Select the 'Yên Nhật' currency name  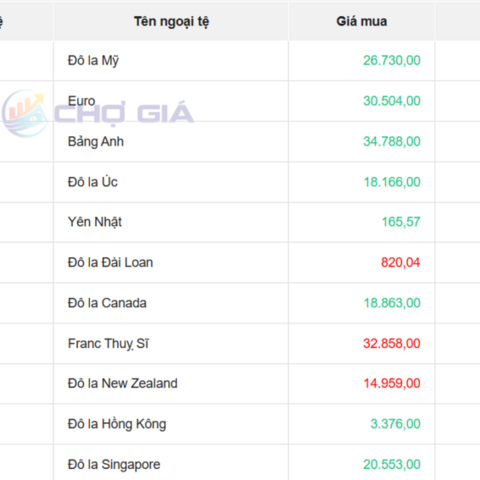pos(95,222)
